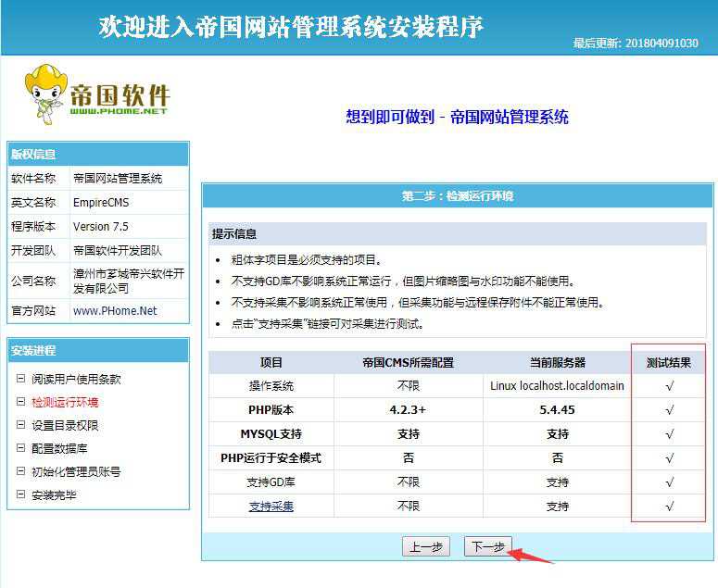Click the check mark in 支持采集 row
Viewport: 718px width, 588px height.
pos(670,507)
